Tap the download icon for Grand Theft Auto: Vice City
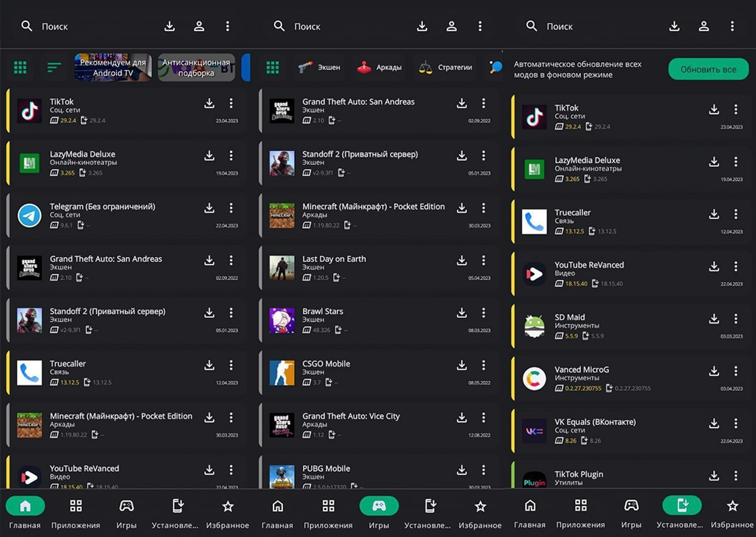Screen dimensions: 756x537 click(462, 417)
